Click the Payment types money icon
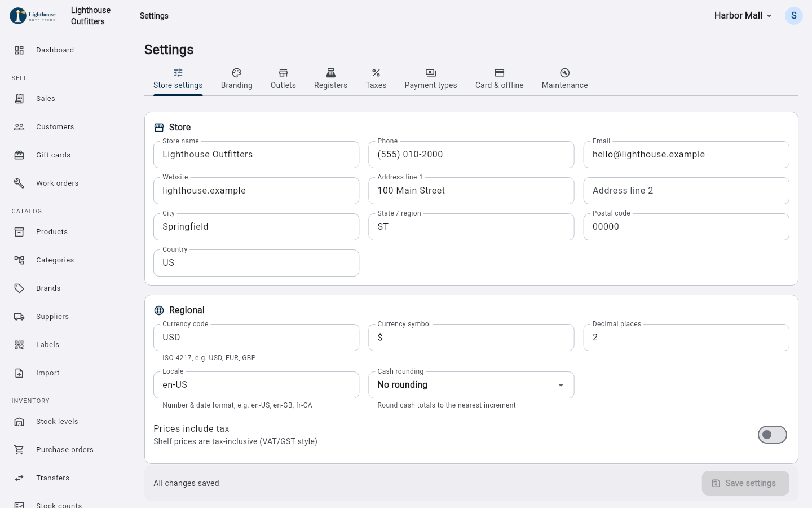Screen dimensions: 812x508 click(431, 73)
